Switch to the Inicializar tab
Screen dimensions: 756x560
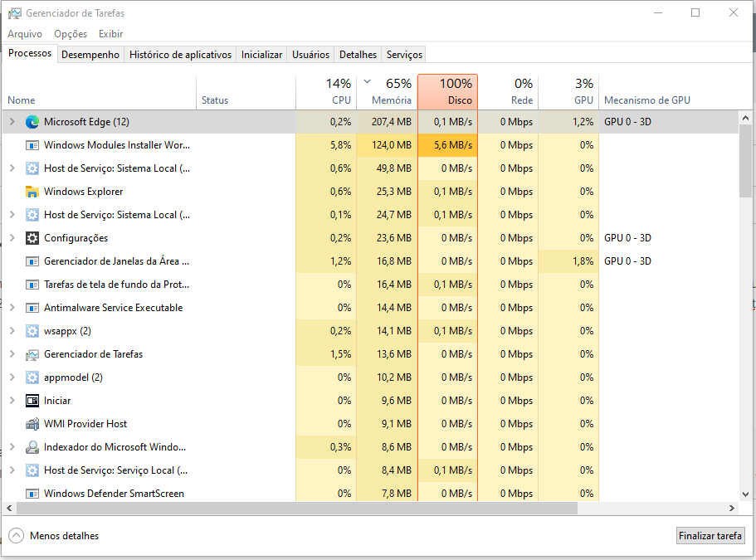(261, 55)
